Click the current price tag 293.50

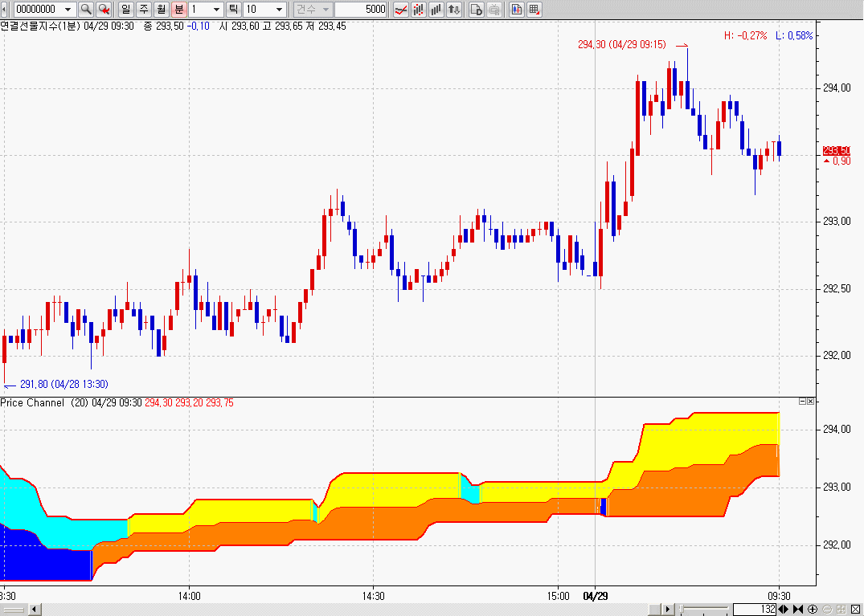tap(836, 150)
